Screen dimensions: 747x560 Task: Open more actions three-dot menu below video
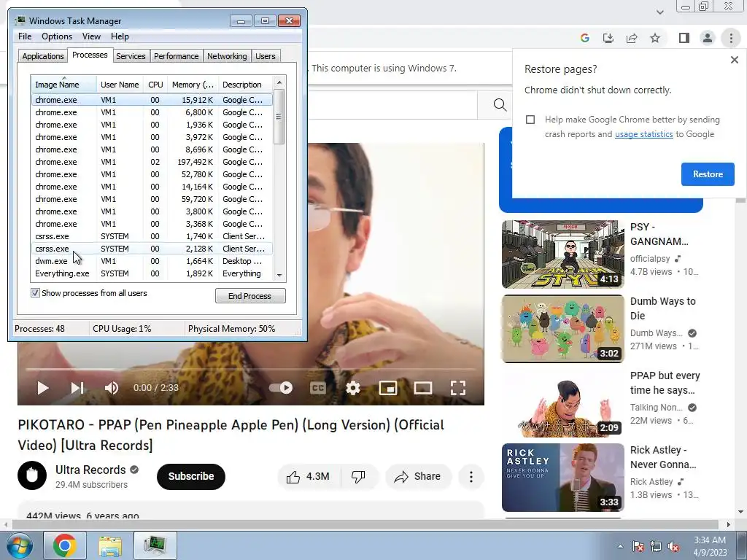471,477
